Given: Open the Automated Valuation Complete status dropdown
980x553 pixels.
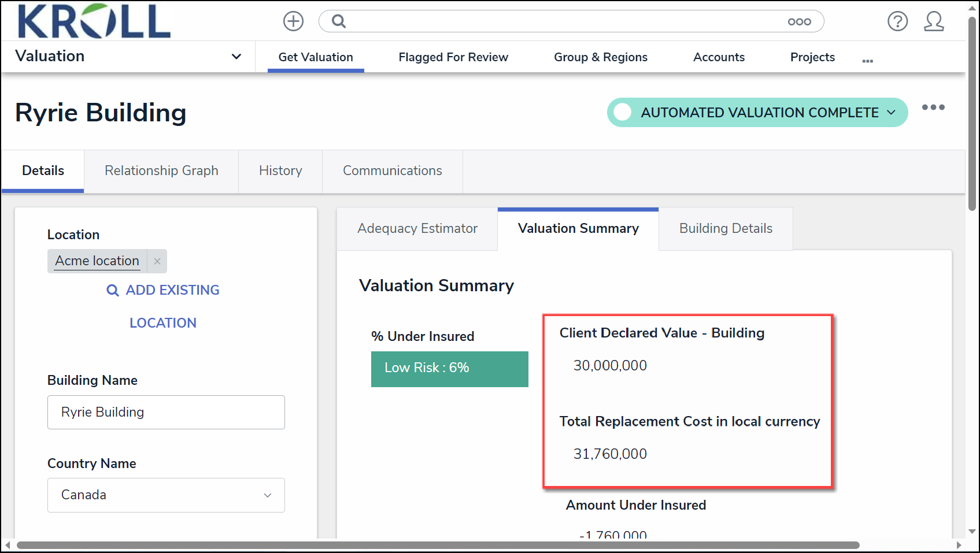Looking at the screenshot, I should tap(757, 112).
